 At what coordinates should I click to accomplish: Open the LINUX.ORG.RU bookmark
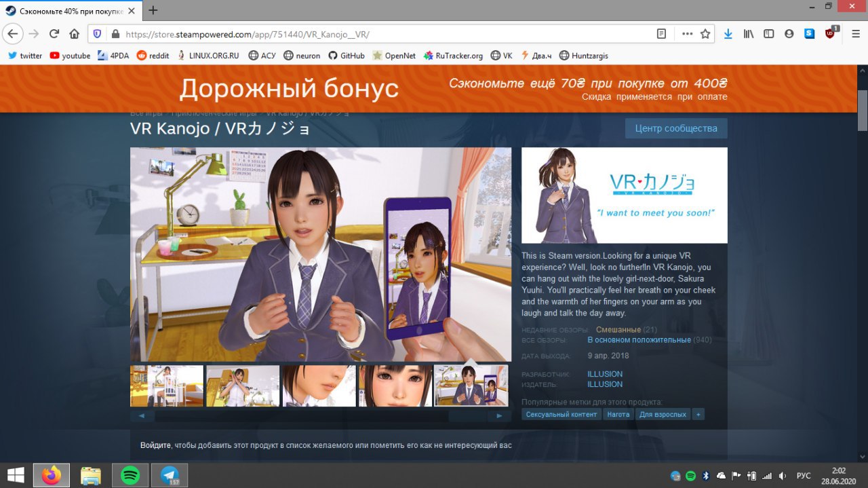click(x=208, y=56)
